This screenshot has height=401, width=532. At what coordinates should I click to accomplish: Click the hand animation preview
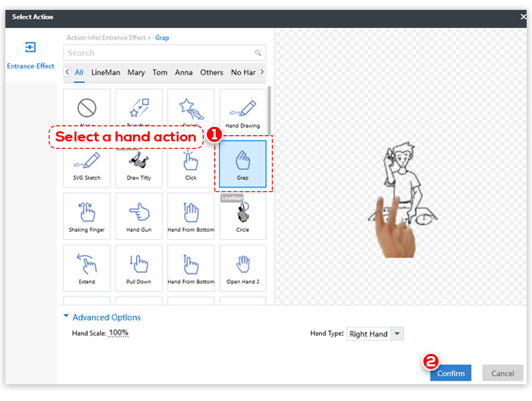pyautogui.click(x=402, y=200)
